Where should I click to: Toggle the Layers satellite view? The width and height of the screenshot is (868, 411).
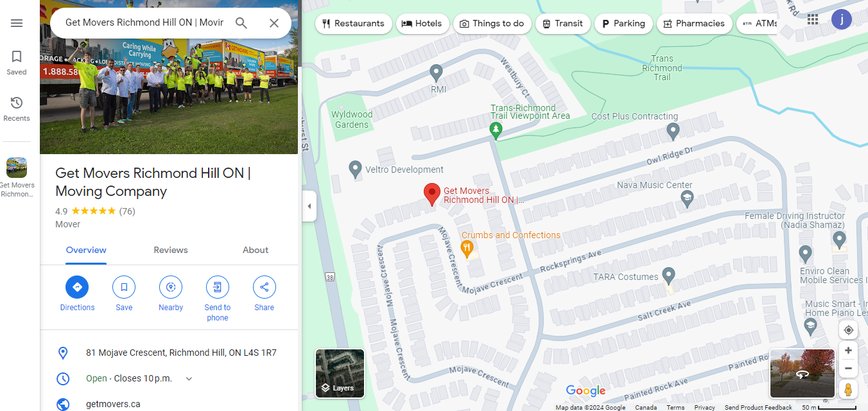click(340, 373)
